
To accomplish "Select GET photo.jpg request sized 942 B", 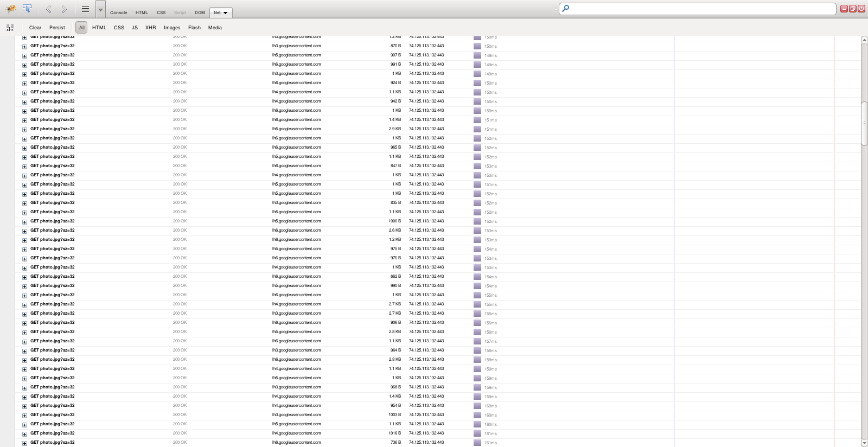I will (x=53, y=101).
